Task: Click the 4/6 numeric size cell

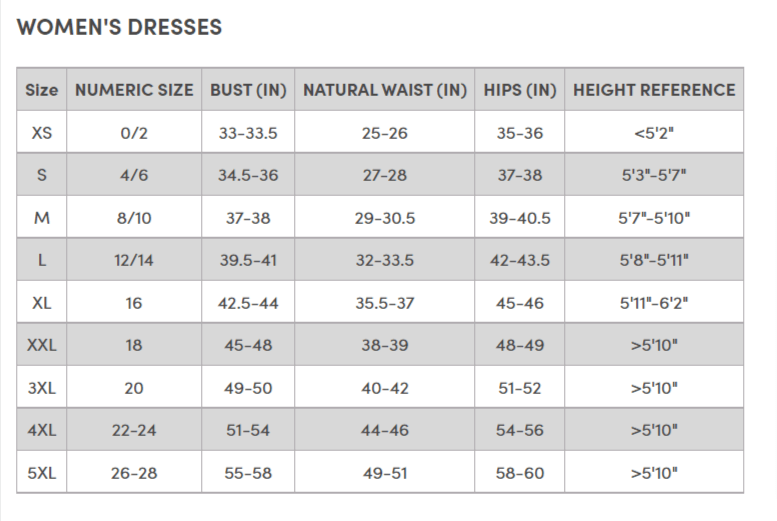Action: coord(134,175)
